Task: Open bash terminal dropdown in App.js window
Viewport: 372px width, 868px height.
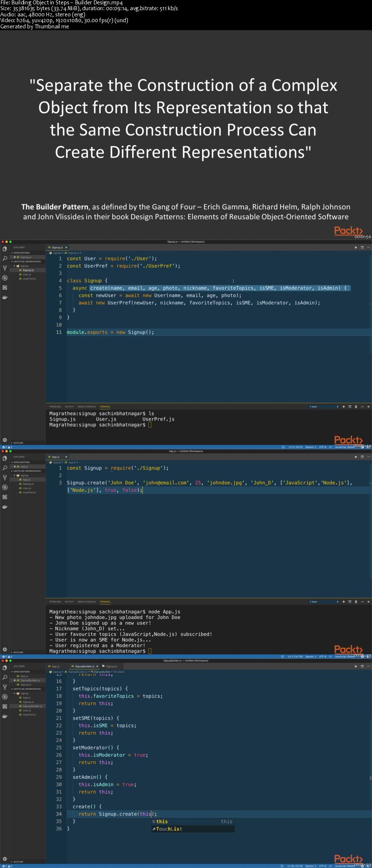Action: pos(324,601)
